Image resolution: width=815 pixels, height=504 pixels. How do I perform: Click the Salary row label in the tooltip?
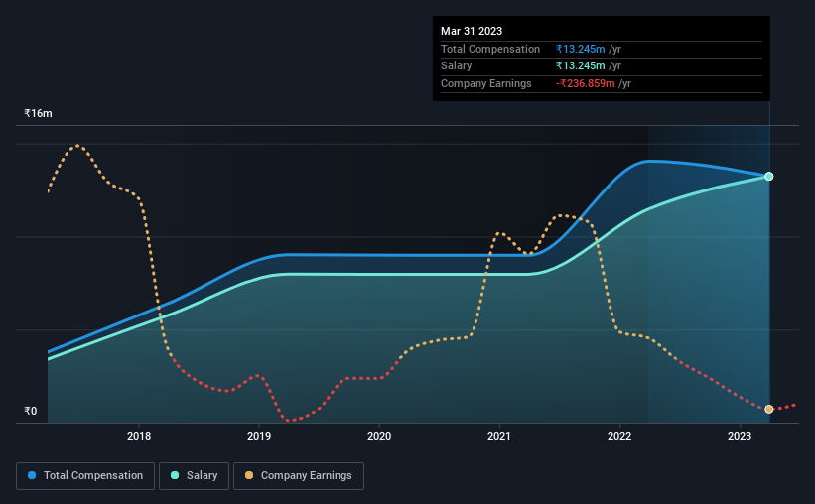(x=457, y=66)
